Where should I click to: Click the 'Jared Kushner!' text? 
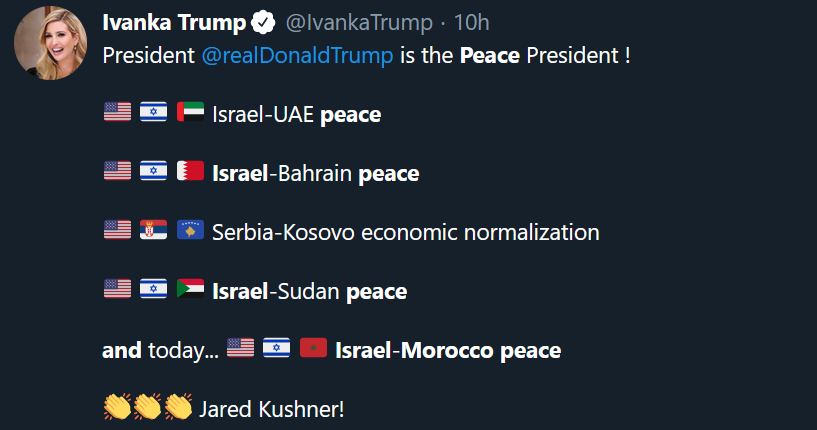point(272,409)
